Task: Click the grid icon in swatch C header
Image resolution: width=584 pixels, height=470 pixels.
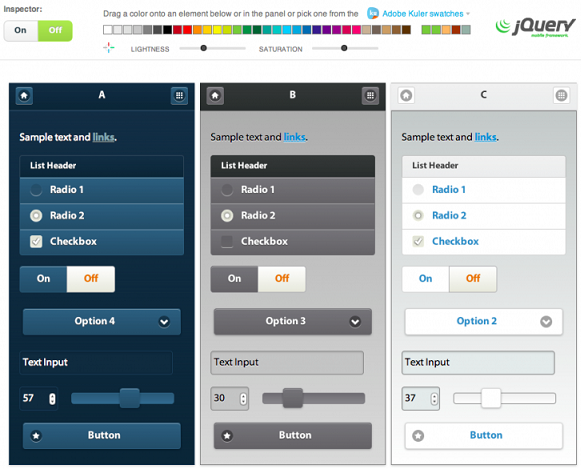Action: point(561,96)
